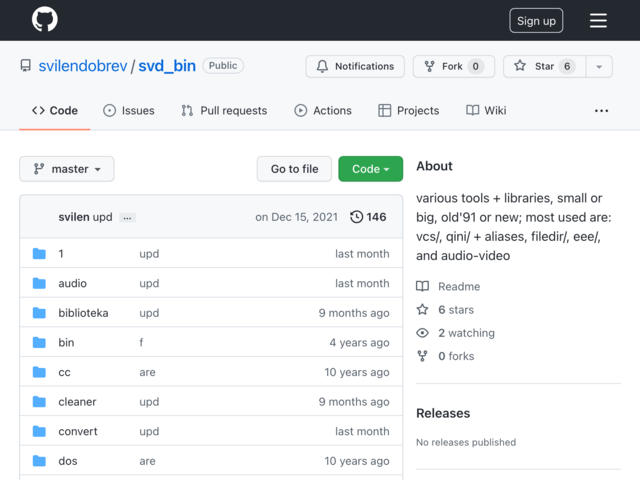This screenshot has width=640, height=480.
Task: Switch to the Issues tab
Action: click(x=129, y=111)
